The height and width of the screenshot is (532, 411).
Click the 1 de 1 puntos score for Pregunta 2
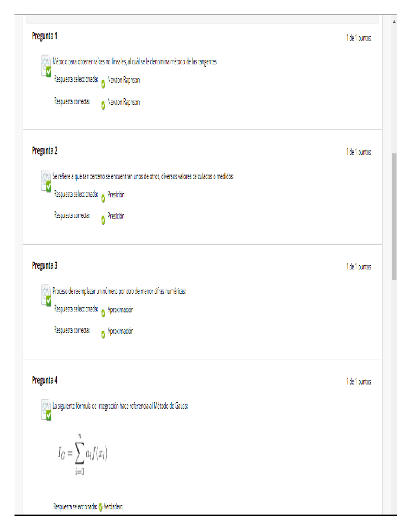coord(358,152)
